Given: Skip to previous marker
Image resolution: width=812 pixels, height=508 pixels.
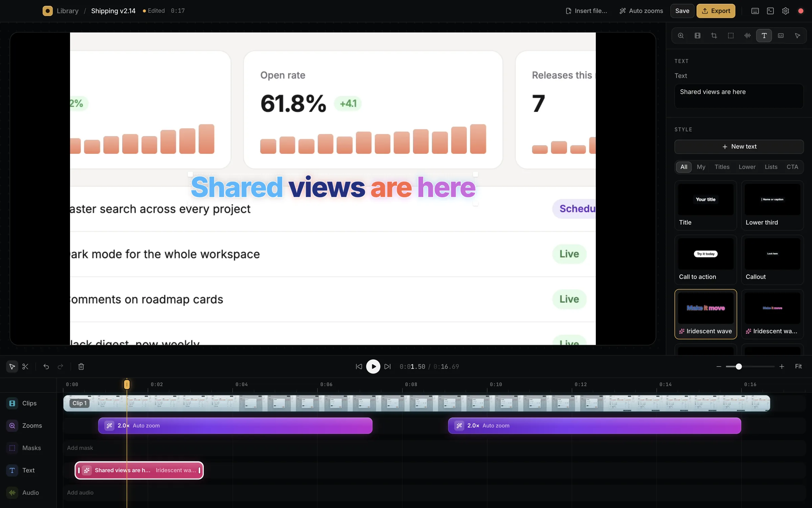Looking at the screenshot, I should coord(359,366).
